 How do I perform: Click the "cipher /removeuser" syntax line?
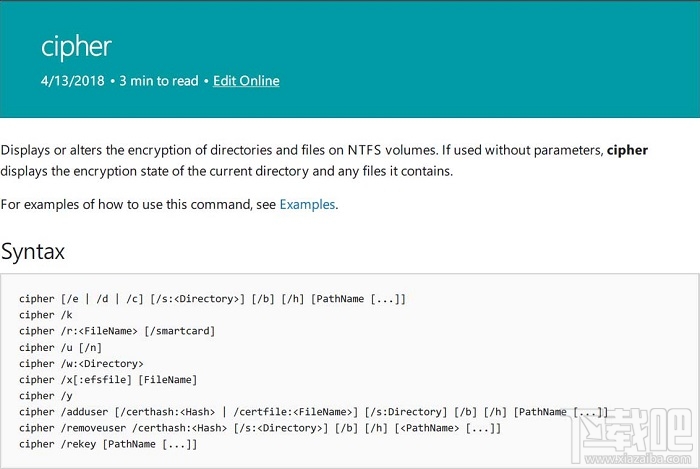260,427
